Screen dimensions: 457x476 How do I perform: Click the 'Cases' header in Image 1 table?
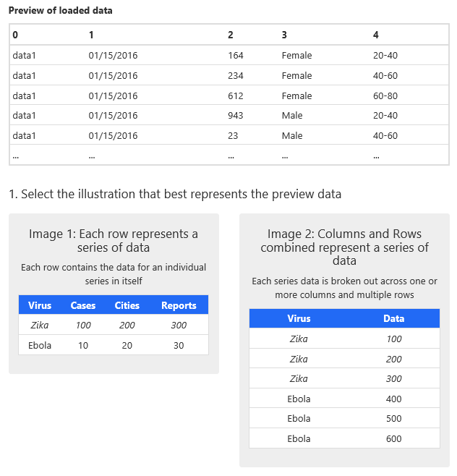tap(83, 305)
